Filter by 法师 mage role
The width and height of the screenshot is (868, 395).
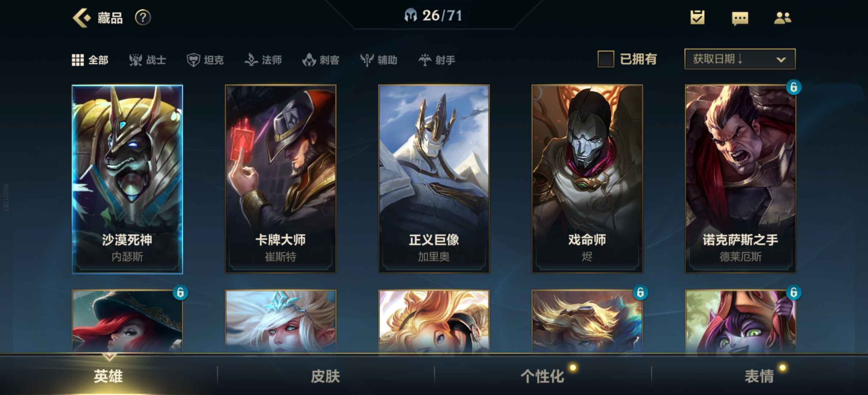pyautogui.click(x=263, y=60)
